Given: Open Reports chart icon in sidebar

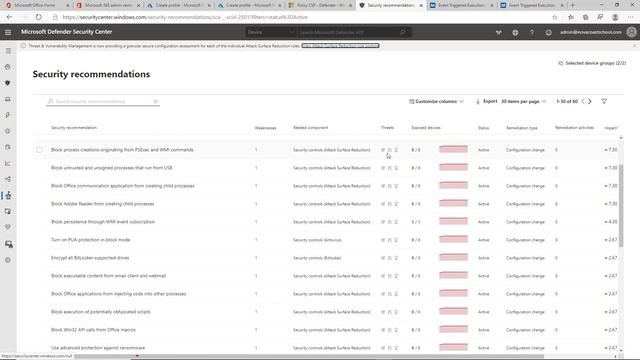Looking at the screenshot, I should pyautogui.click(x=8, y=163).
